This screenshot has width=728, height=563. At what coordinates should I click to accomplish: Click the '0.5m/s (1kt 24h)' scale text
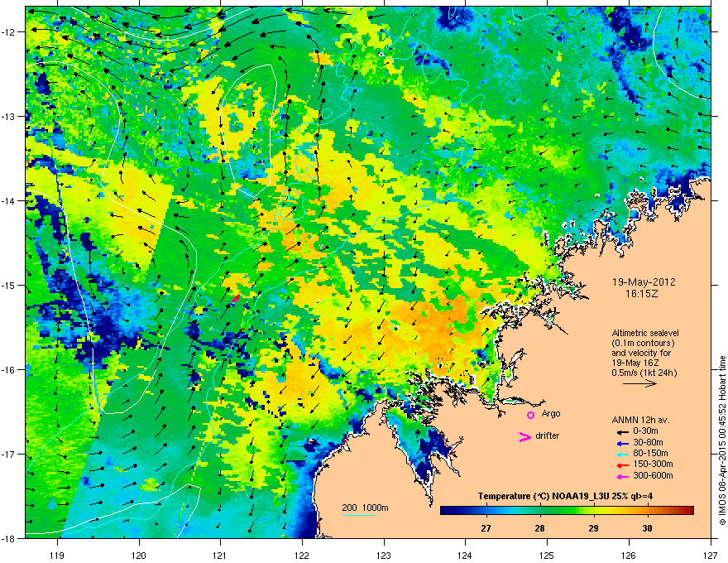click(644, 373)
